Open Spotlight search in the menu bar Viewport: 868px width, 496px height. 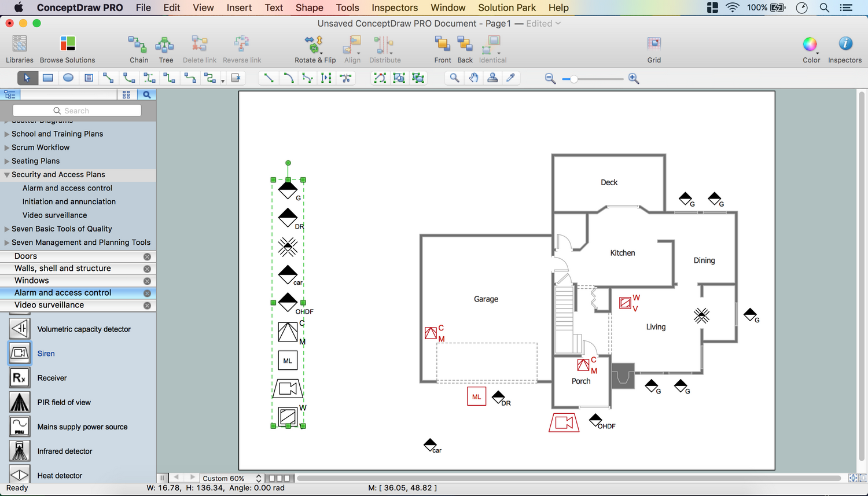point(825,8)
